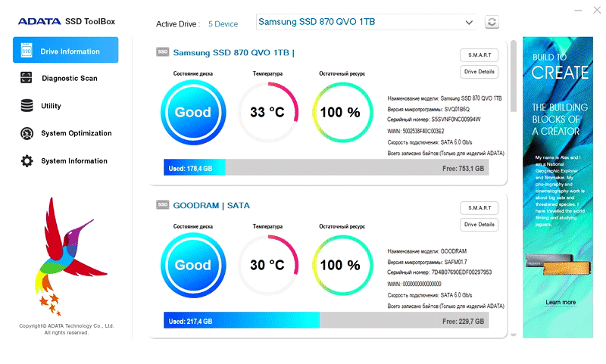The width and height of the screenshot is (606, 364).
Task: Open Diagnostic Scan via its drive icon
Action: pyautogui.click(x=27, y=78)
